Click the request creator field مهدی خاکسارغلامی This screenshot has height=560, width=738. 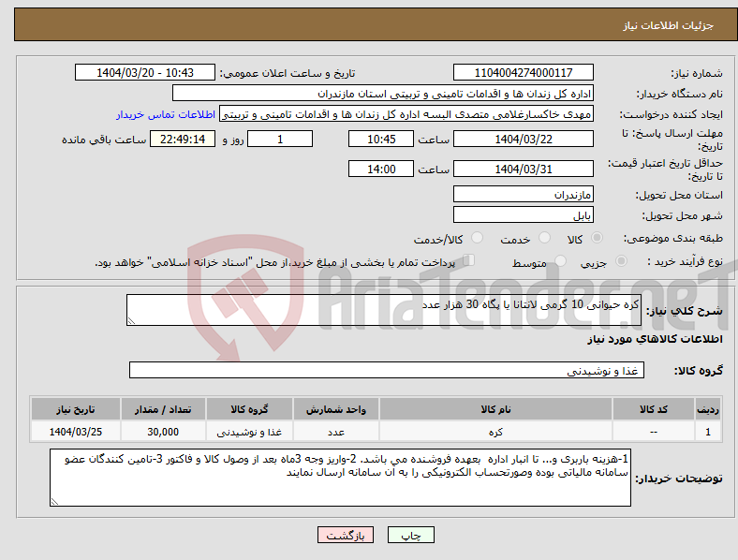point(406,114)
